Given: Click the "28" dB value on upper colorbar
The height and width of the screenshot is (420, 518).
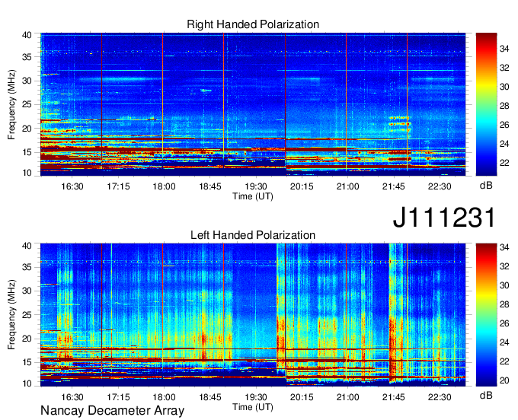Looking at the screenshot, I should [504, 106].
